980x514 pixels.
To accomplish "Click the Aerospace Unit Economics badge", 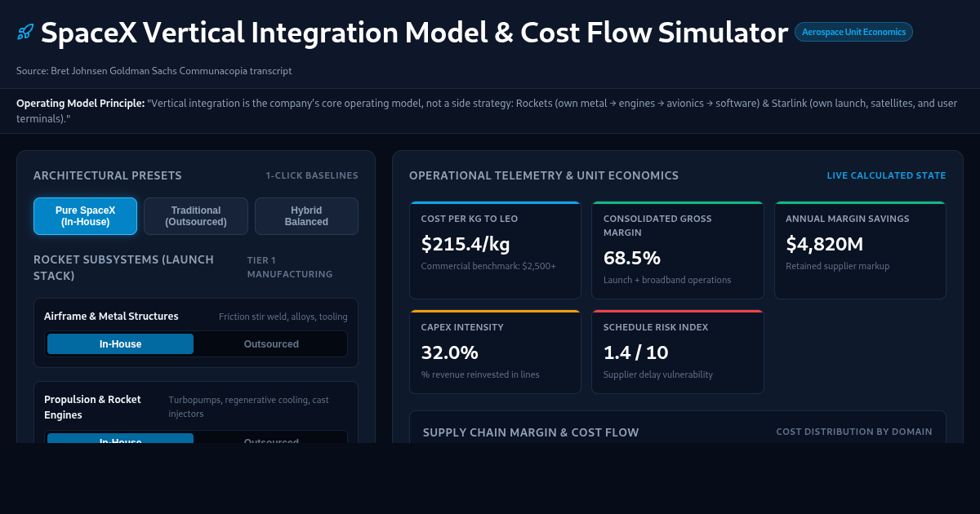I will pyautogui.click(x=853, y=32).
